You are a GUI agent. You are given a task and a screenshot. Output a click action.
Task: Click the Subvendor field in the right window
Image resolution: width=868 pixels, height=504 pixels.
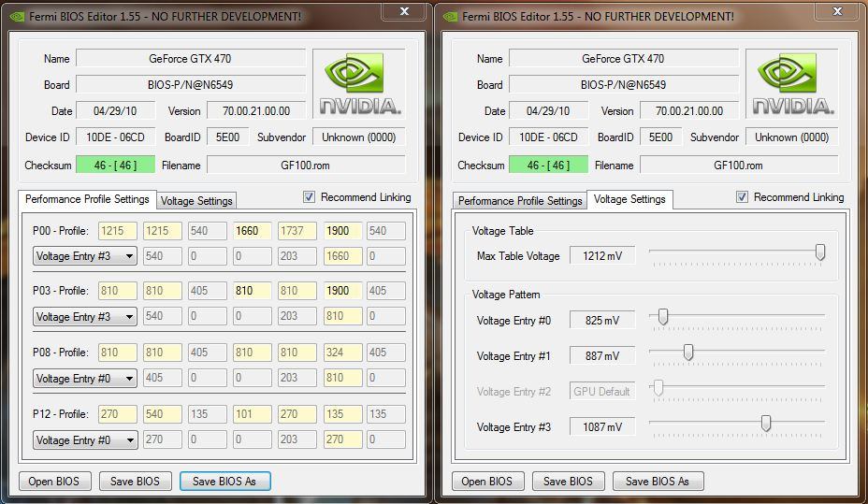791,137
